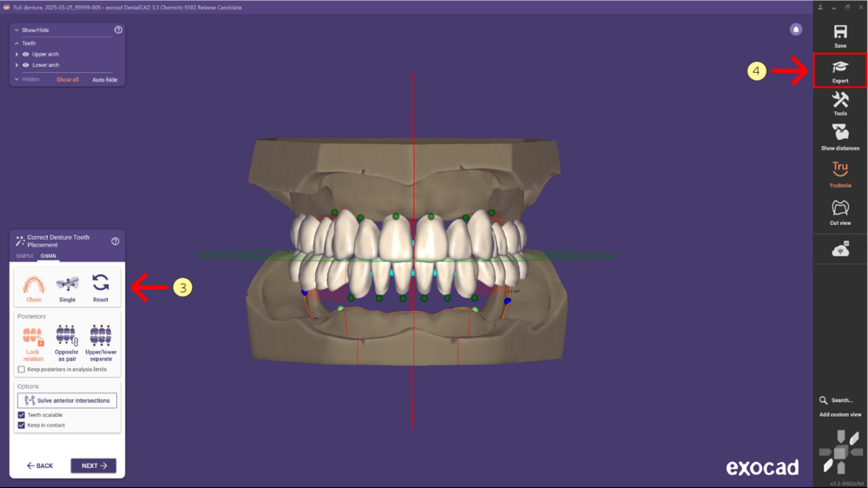Toggle Lower arch visibility eye

[25, 65]
